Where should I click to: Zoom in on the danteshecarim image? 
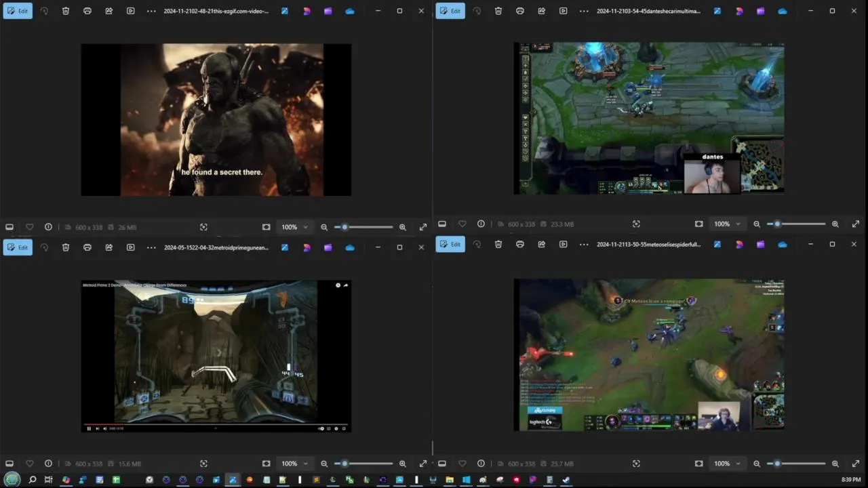(835, 224)
